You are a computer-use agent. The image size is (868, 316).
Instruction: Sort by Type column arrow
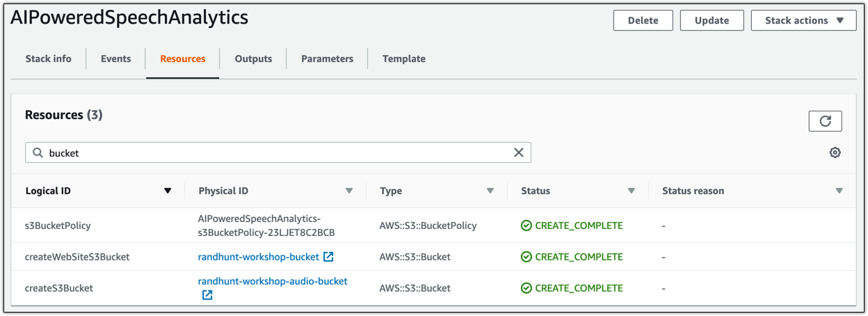490,191
